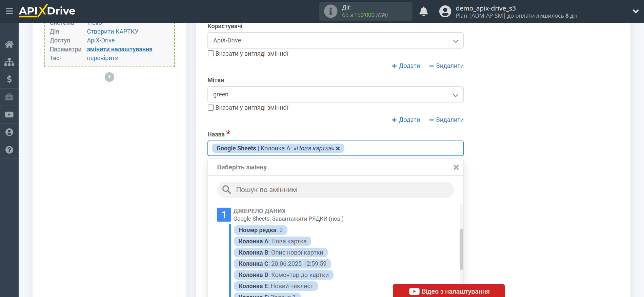Add a new step with plus circle
The width and height of the screenshot is (644, 297).
click(109, 77)
